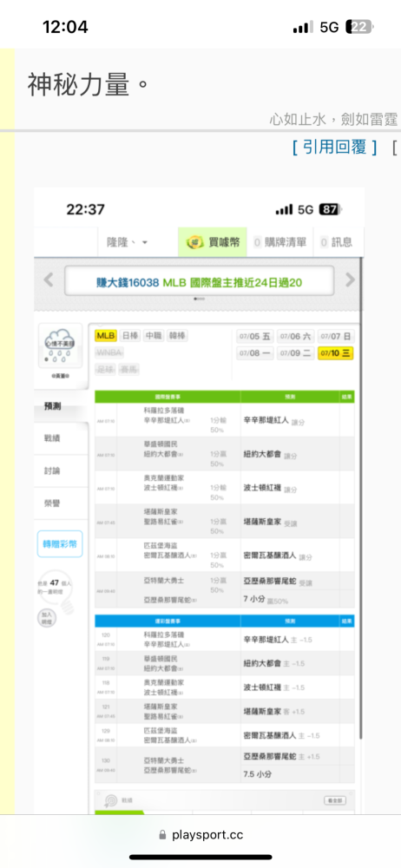Choose date 07/05 五
This screenshot has height=868, width=401.
[x=255, y=336]
